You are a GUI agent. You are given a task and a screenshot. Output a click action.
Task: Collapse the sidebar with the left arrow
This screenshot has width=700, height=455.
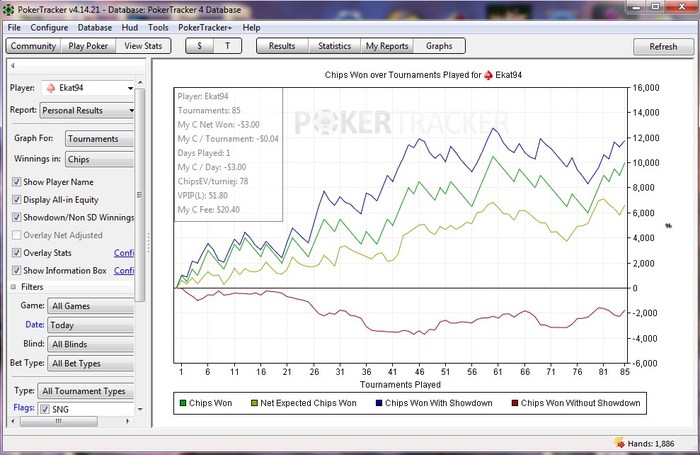[x=12, y=66]
